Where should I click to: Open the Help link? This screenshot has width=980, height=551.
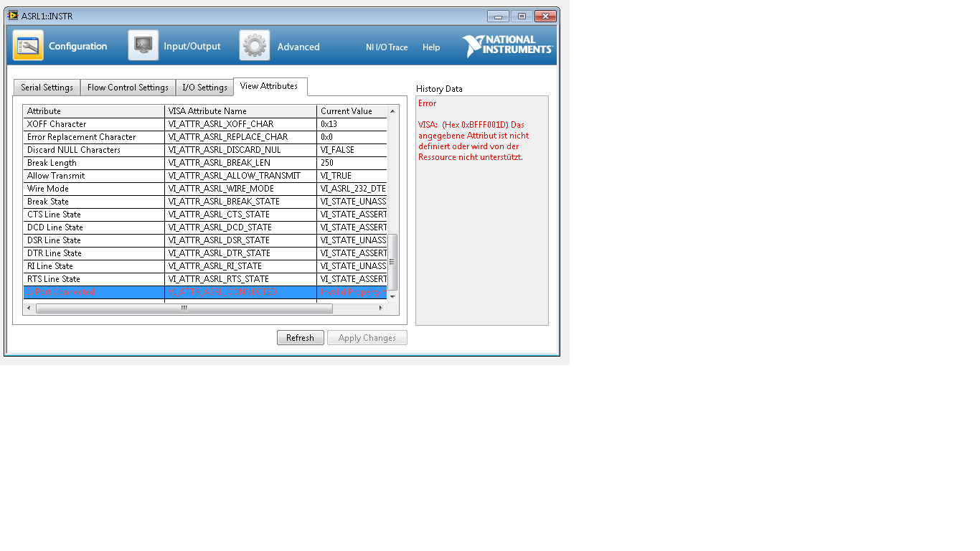431,47
